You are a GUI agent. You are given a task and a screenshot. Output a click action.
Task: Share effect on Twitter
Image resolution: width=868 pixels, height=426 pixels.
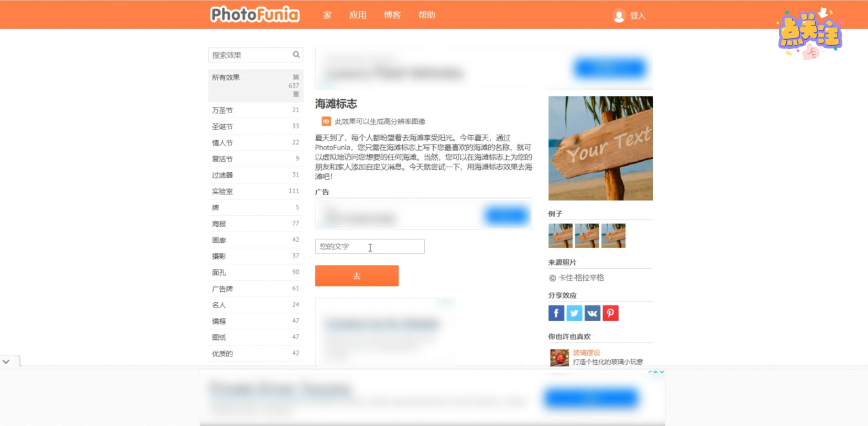pyautogui.click(x=574, y=313)
